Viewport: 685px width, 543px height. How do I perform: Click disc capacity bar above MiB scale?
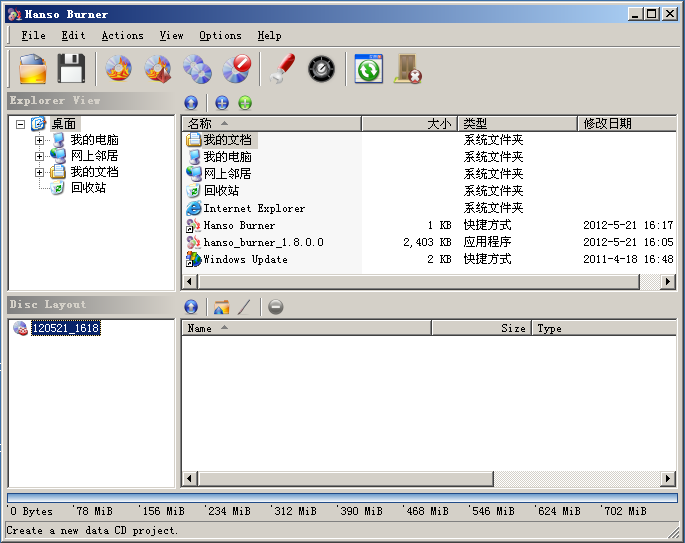(342, 498)
